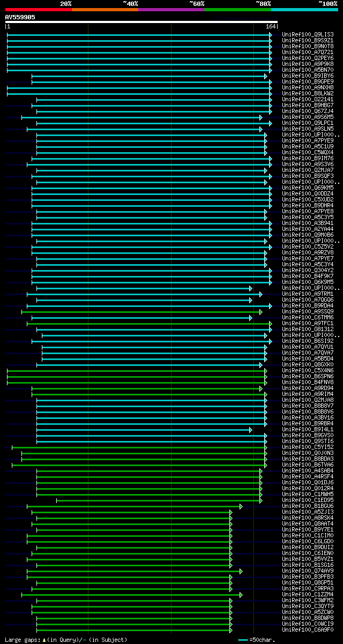The image size is (343, 644).
Task: Select label UniRef100_B6SI92
Action: pos(308,341)
